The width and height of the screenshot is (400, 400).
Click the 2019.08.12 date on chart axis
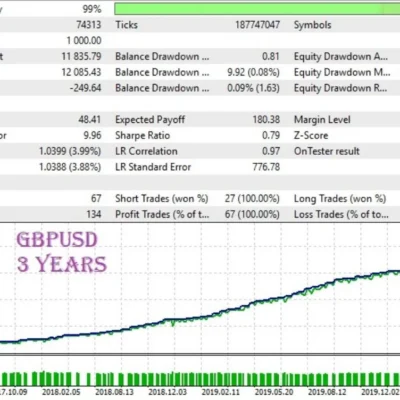pyautogui.click(x=327, y=392)
